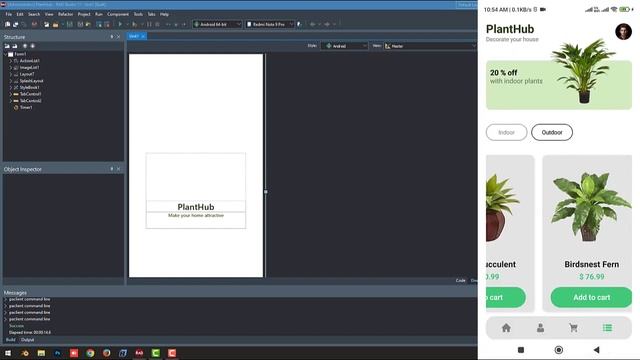Tap the Outdoor filter button on phone

[x=552, y=133]
